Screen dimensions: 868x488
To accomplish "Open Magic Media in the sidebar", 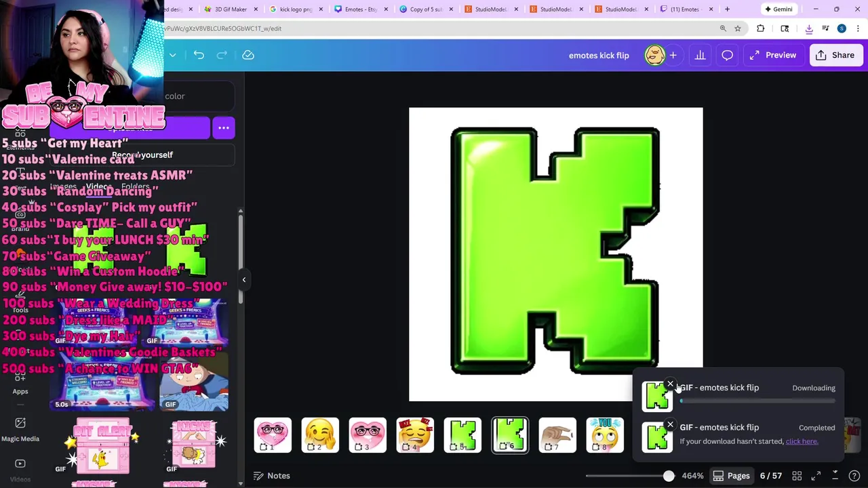I will pyautogui.click(x=20, y=429).
